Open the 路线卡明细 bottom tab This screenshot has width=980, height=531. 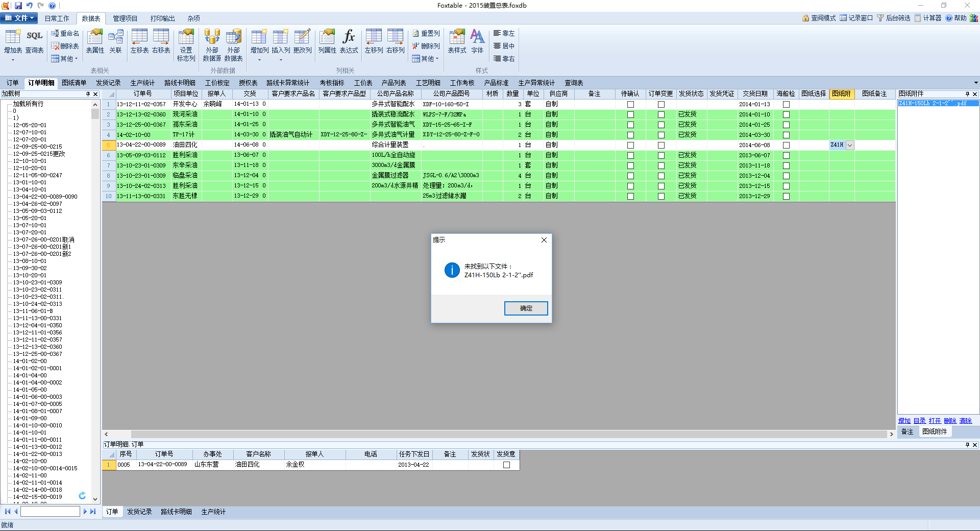(x=176, y=512)
